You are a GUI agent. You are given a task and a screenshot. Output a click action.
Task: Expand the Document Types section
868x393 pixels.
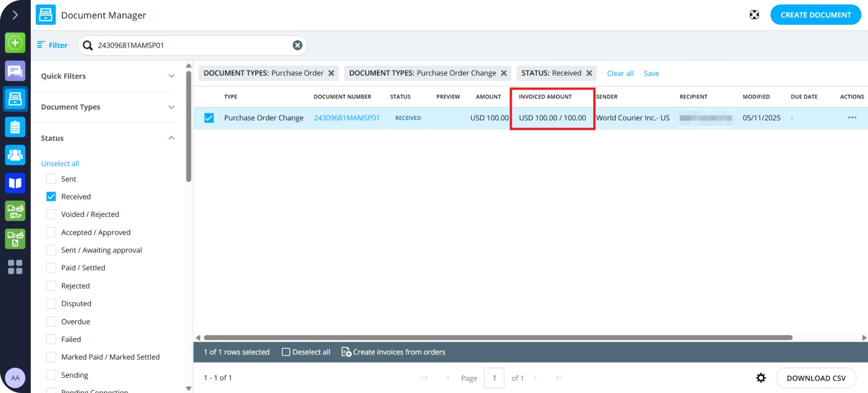click(x=171, y=107)
